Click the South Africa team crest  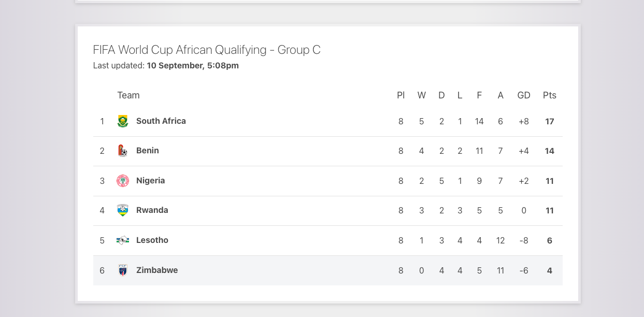123,121
